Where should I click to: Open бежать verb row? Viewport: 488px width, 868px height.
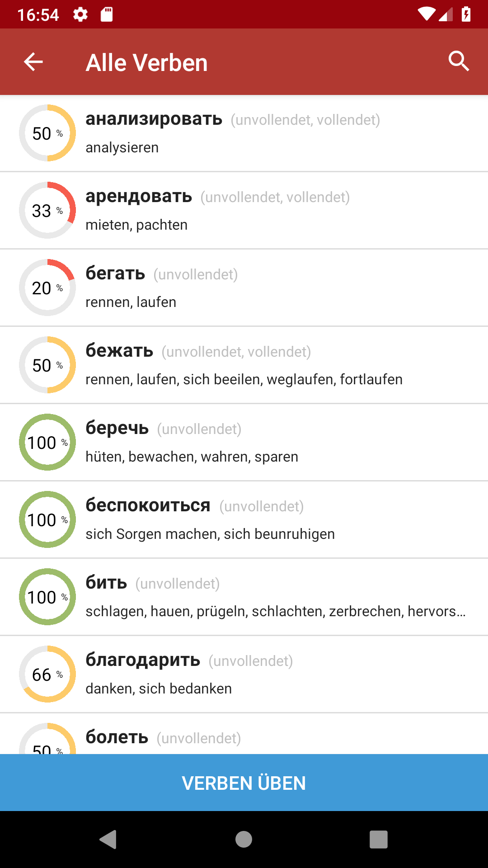coord(244,365)
